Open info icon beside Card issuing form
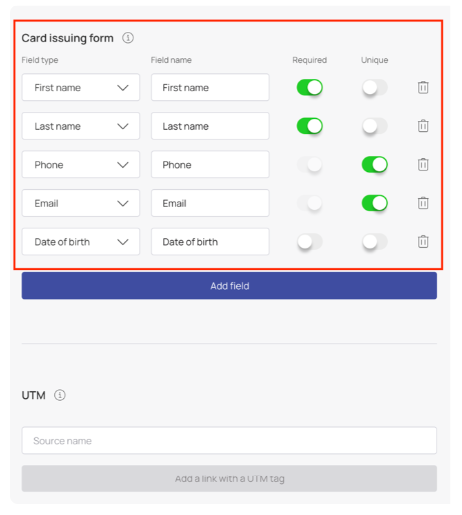 tap(128, 38)
